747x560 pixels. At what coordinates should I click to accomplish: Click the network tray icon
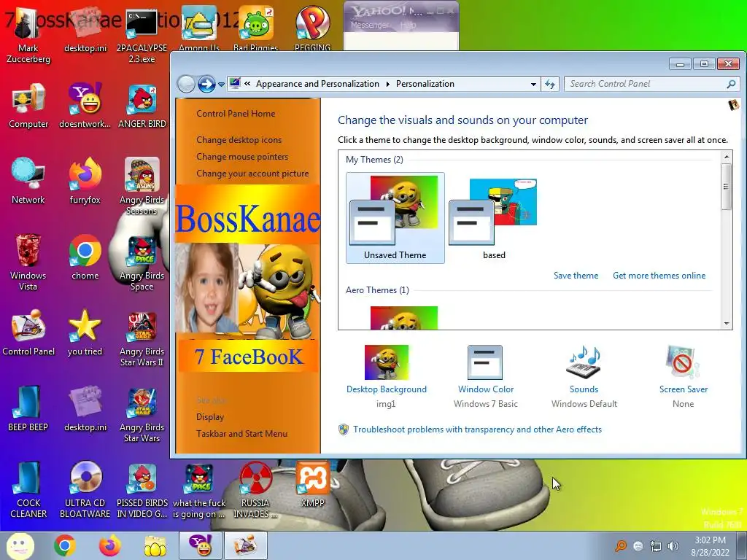[656, 546]
